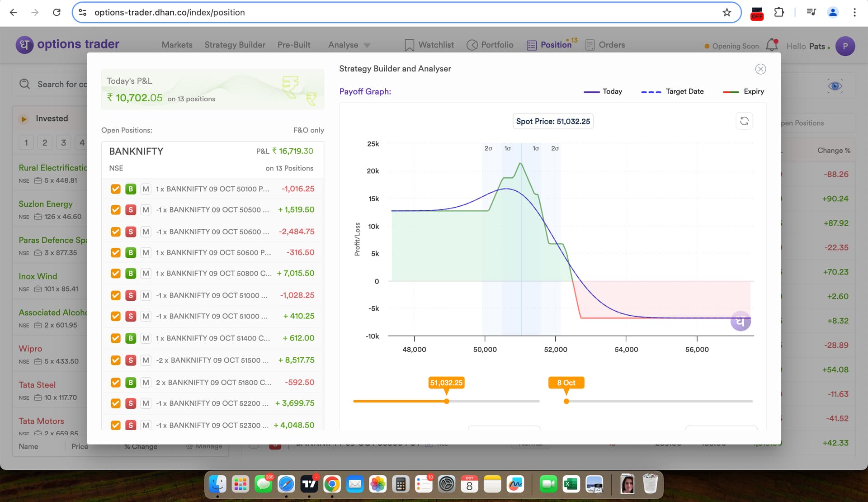Toggle checkbox for 51000 position with -1,028.25
This screenshot has height=502, width=868.
pyautogui.click(x=116, y=295)
